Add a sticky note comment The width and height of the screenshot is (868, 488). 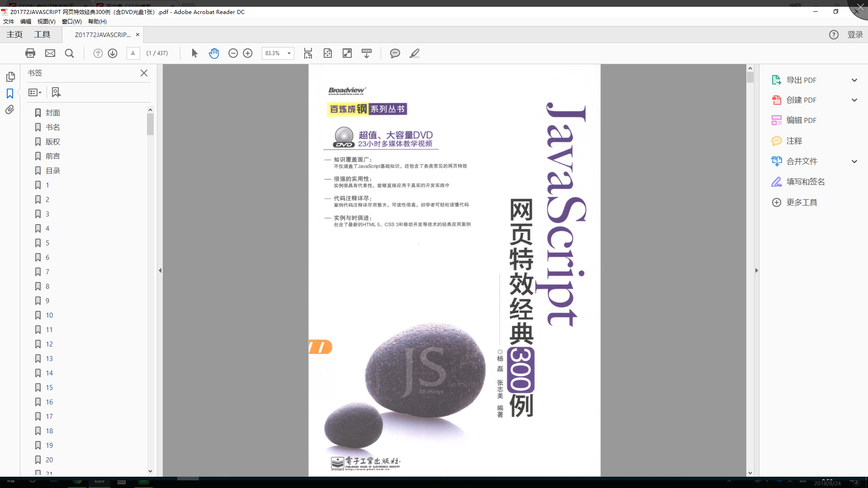pos(395,53)
